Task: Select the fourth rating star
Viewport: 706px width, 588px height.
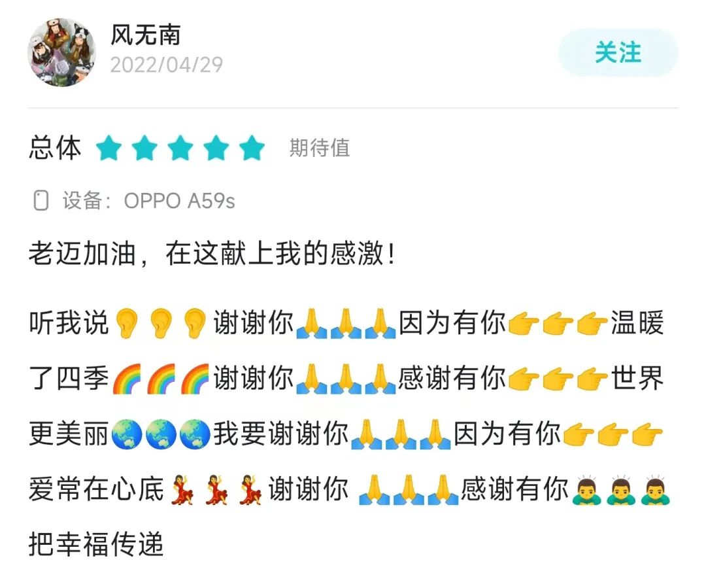Action: (x=216, y=148)
